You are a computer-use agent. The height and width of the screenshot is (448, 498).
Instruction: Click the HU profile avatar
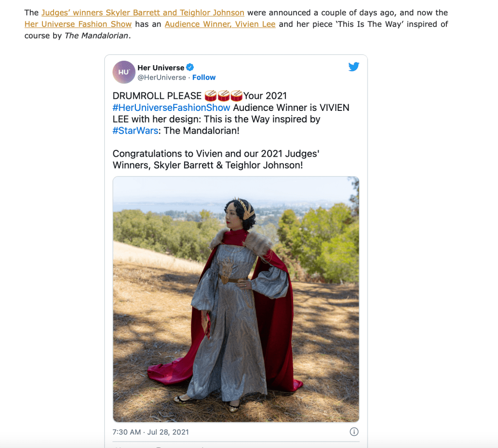pyautogui.click(x=124, y=72)
